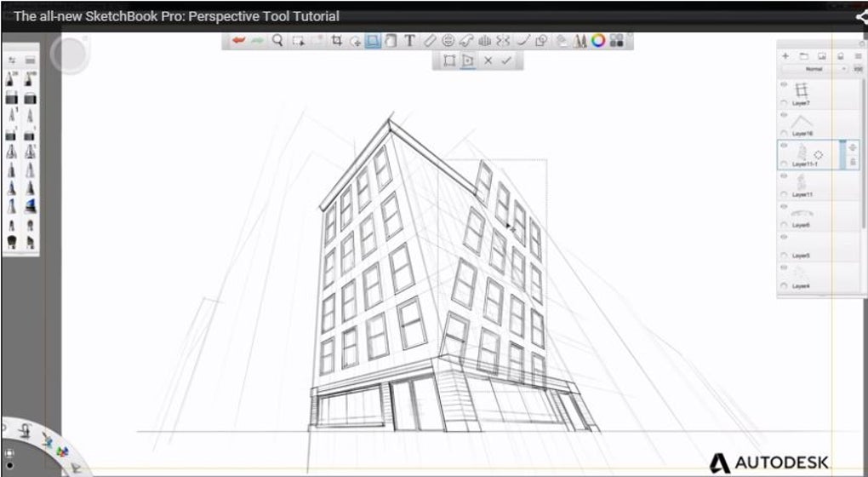Select the Crop tool

coord(337,40)
